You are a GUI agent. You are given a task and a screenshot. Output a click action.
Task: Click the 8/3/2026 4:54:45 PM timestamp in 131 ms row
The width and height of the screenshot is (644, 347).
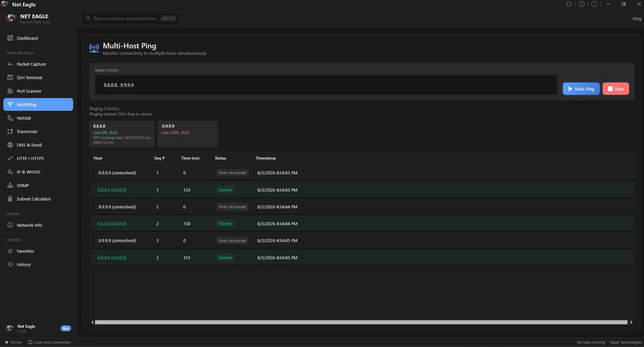pos(277,258)
